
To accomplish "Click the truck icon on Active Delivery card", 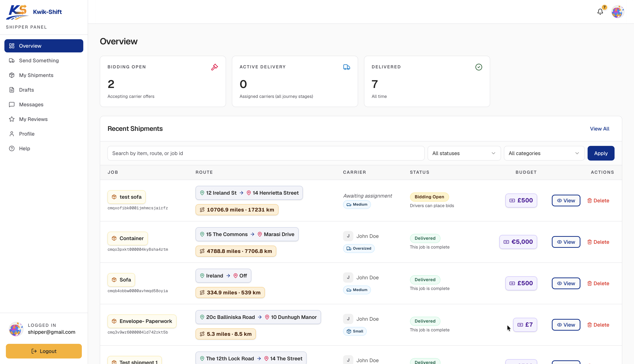I will click(x=347, y=67).
